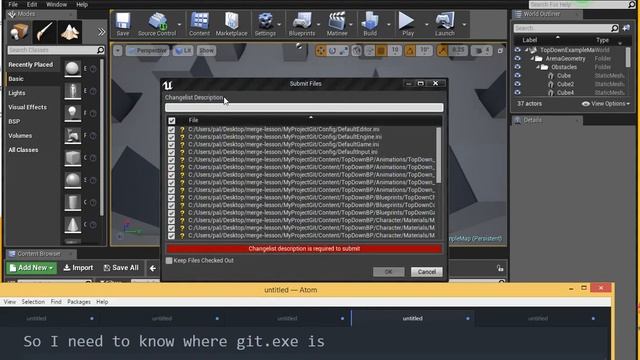
Task: Maximize viewport layout icon
Action: click(500, 51)
